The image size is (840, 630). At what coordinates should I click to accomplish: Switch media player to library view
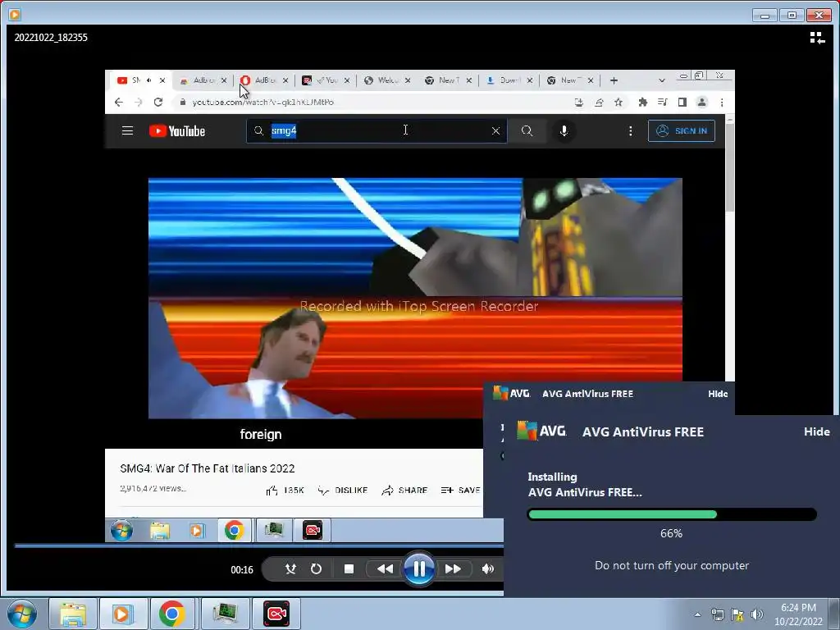[x=817, y=38]
